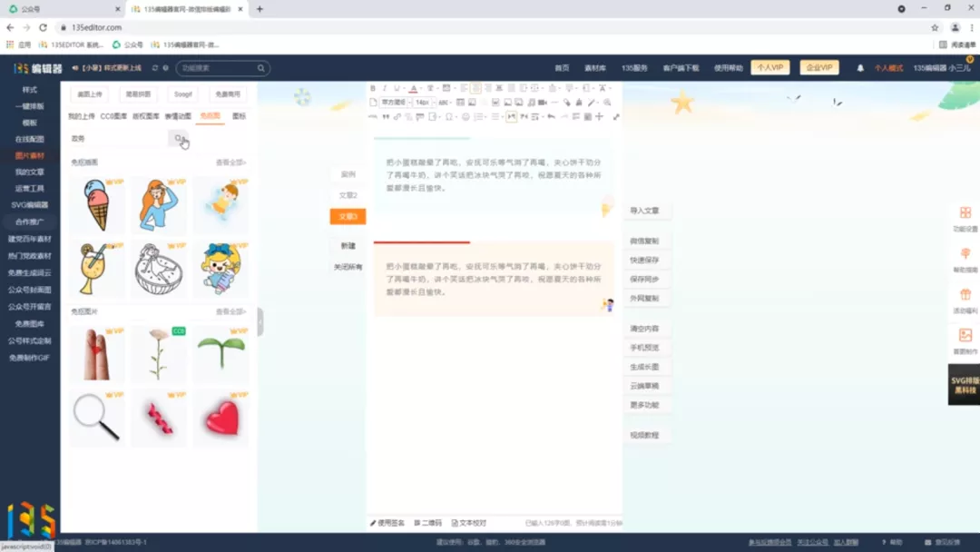
Task: Toggle underline formatting in editor toolbar
Action: point(397,88)
